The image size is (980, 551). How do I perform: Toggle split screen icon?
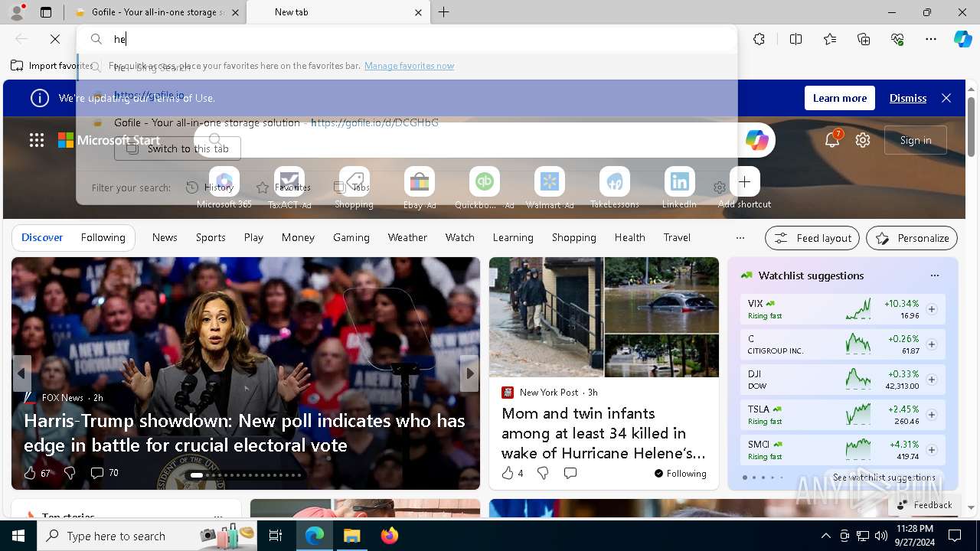tap(795, 39)
